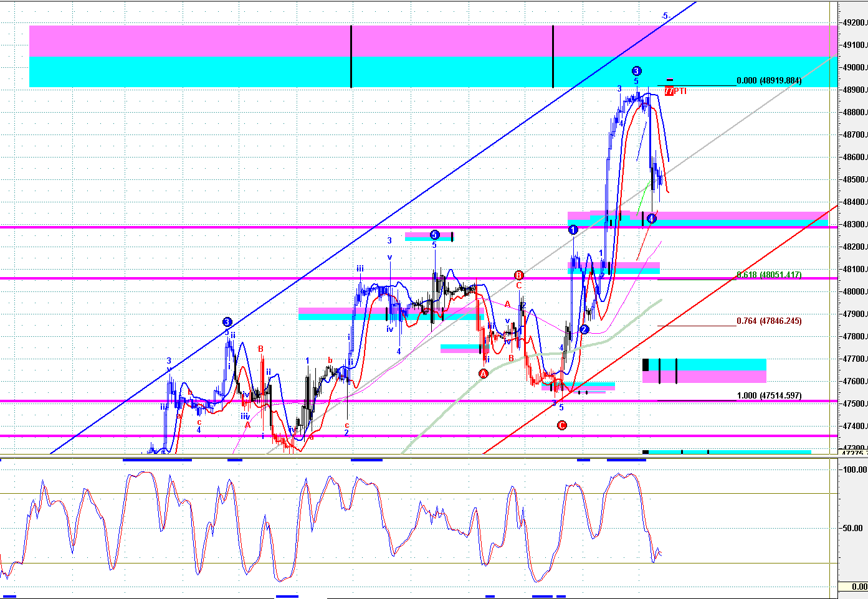This screenshot has height=599, width=868.
Task: Click circled blue wave 3 near 47800
Action: coord(227,322)
